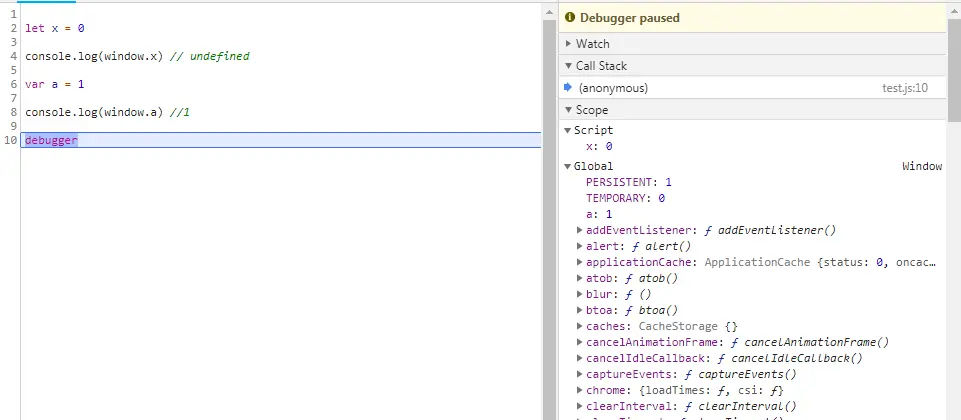Click line number 10 in the gutter
The image size is (961, 420).
10,140
